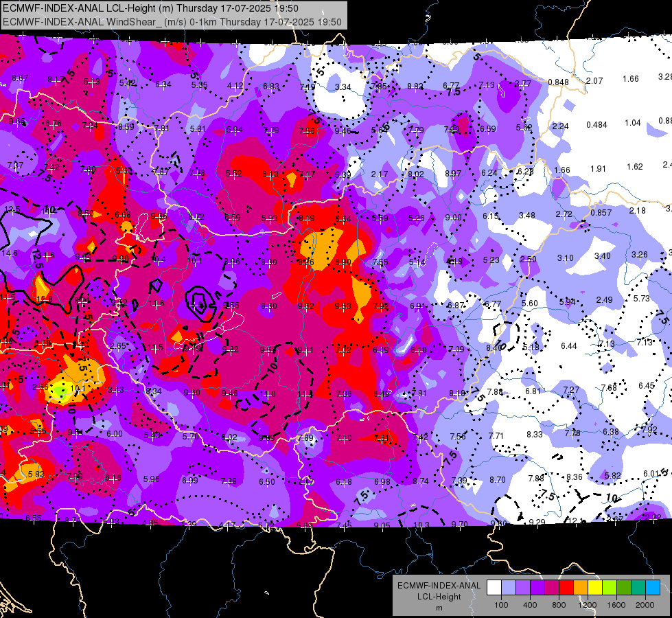Select the red swatch in the legend
This screenshot has width=672, height=618.
[566, 588]
